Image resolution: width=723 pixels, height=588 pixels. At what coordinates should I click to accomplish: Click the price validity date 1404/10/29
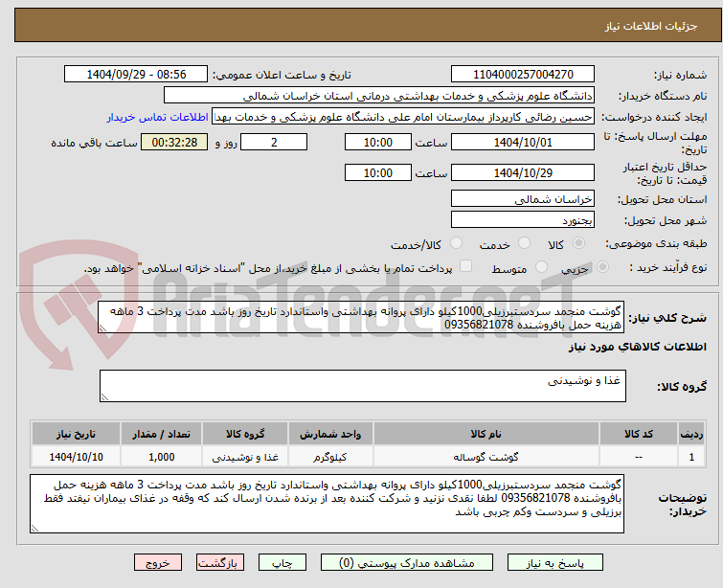coord(523,172)
